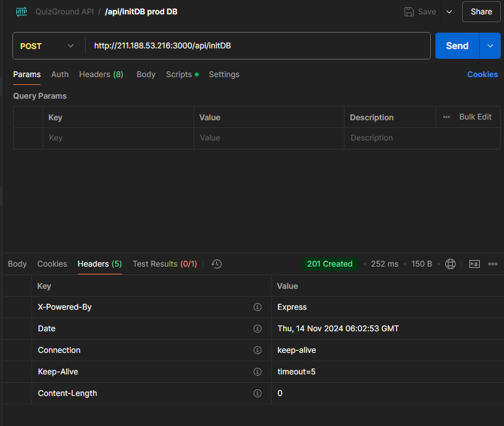The height and width of the screenshot is (426, 504).
Task: Switch to the request Body tab
Action: pos(146,74)
